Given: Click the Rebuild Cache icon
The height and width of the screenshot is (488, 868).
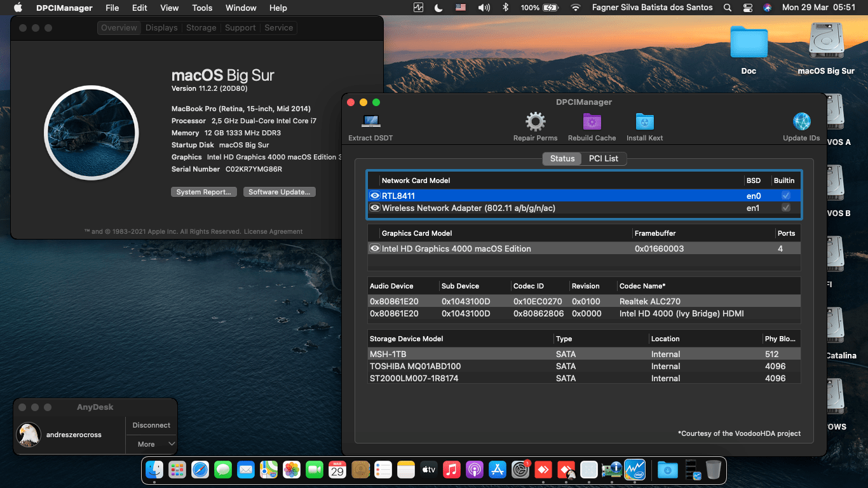Looking at the screenshot, I should (x=592, y=121).
